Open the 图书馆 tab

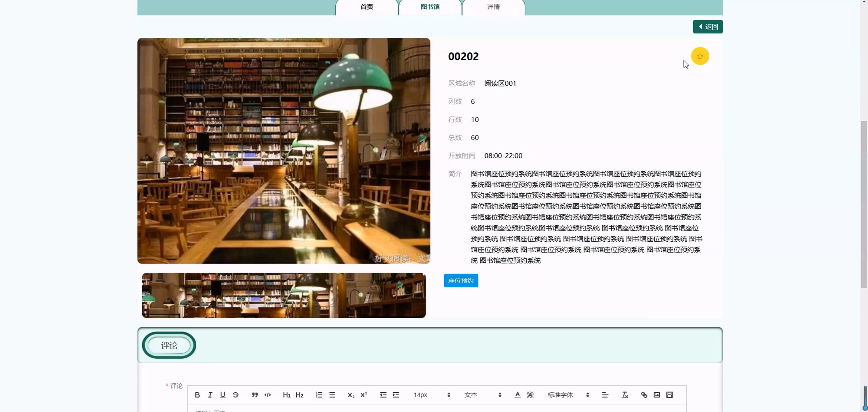tap(430, 7)
